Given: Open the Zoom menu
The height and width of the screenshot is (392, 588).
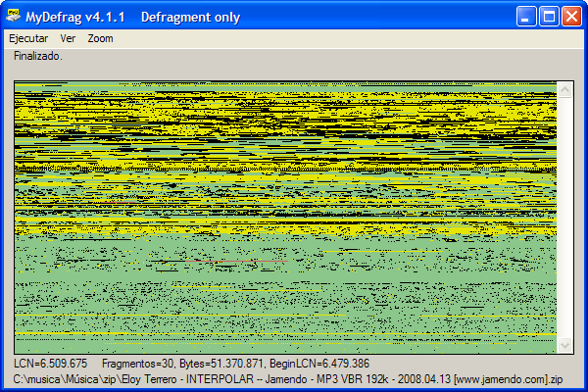Looking at the screenshot, I should tap(101, 38).
